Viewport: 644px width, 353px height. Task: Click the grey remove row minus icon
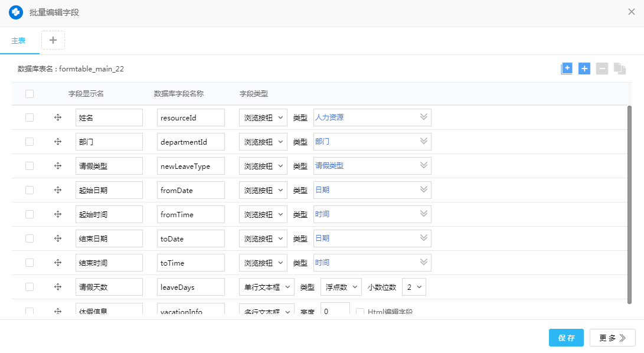(x=602, y=68)
